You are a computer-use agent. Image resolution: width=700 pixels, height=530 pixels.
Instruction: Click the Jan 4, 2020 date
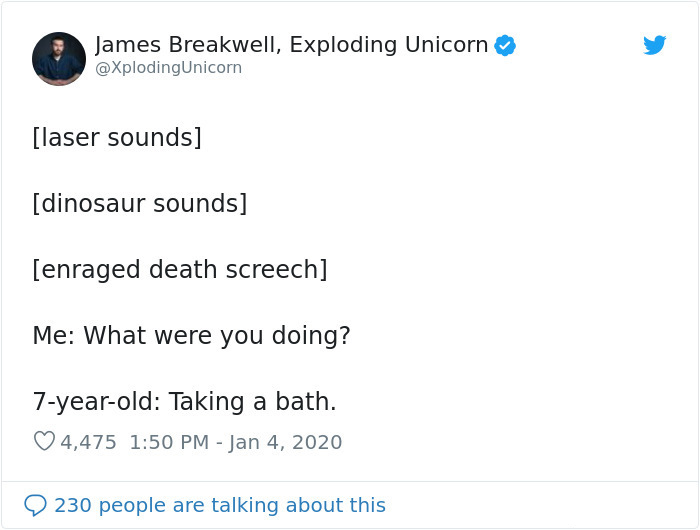(288, 441)
